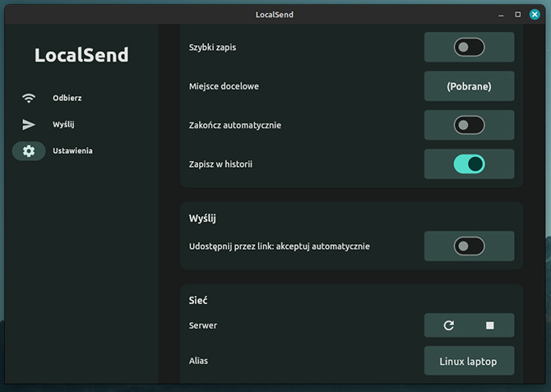Disable the Zapisz w historii switch
This screenshot has height=392, width=551.
[469, 164]
